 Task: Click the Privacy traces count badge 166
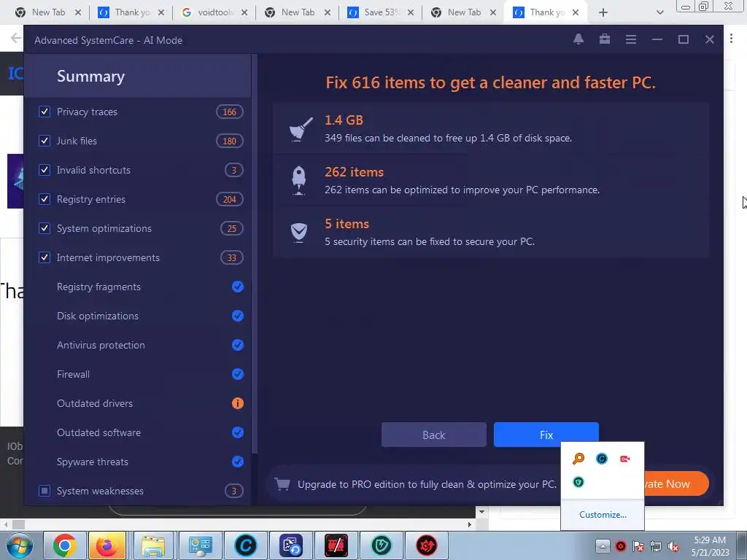[x=230, y=112]
